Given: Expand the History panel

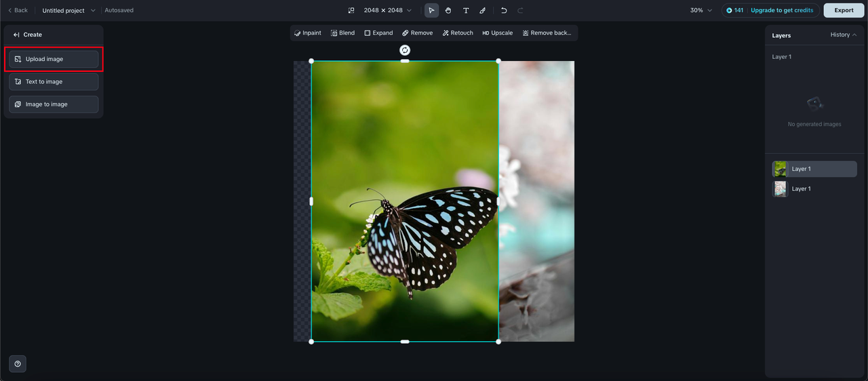Looking at the screenshot, I should pyautogui.click(x=844, y=35).
